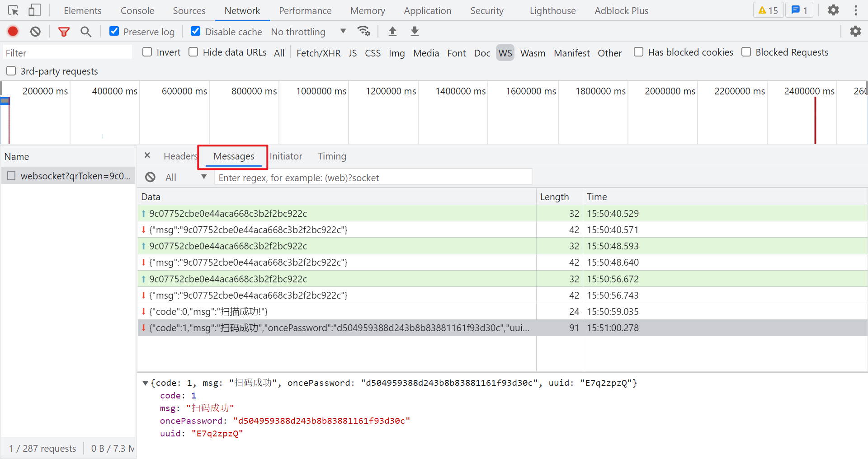The image size is (868, 459).
Task: Open the Lighthouse tab
Action: [553, 10]
